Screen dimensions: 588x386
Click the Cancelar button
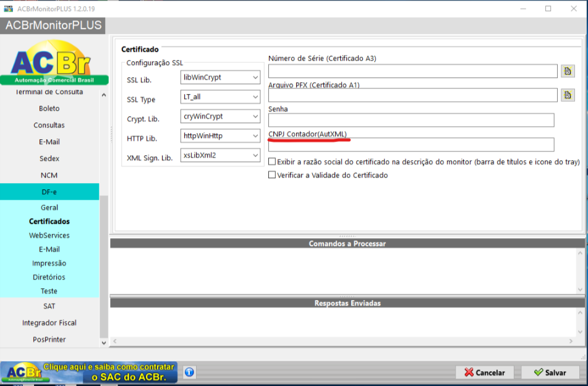(x=485, y=372)
